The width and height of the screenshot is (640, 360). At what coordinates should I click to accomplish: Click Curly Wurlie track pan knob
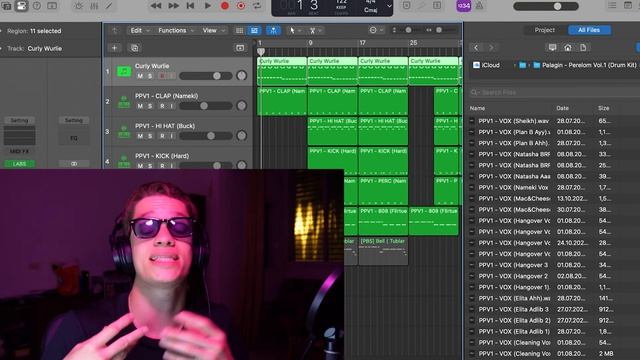click(242, 76)
